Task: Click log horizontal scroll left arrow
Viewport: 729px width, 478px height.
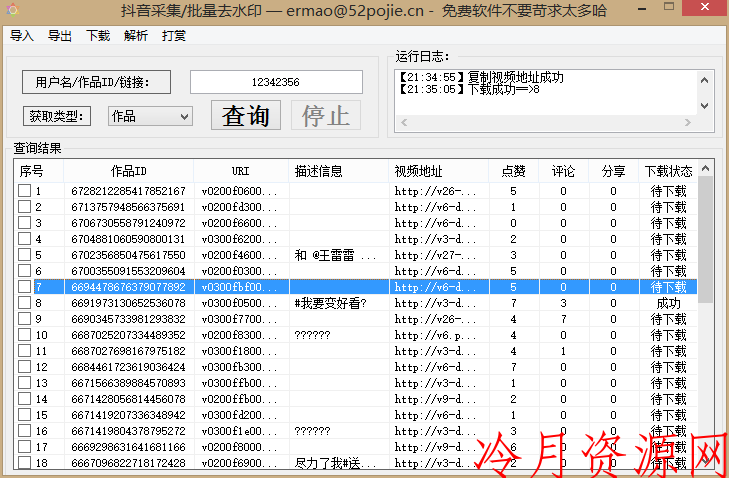Action: point(404,122)
